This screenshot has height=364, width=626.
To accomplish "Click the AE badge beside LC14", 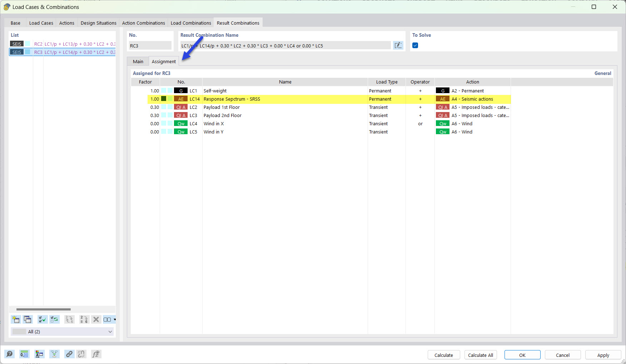I will click(181, 99).
